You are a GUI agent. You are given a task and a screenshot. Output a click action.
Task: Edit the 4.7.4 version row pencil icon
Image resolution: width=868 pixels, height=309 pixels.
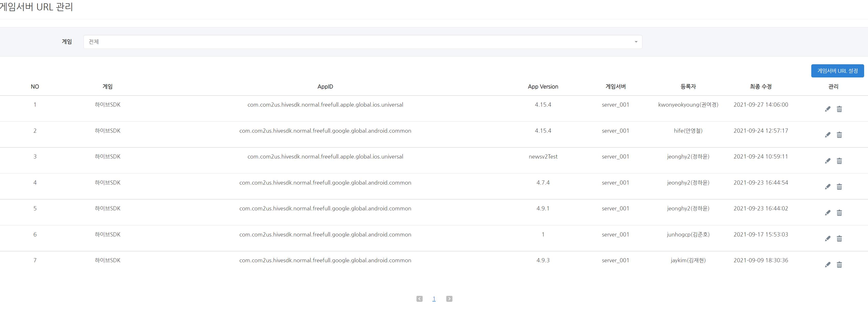point(828,187)
